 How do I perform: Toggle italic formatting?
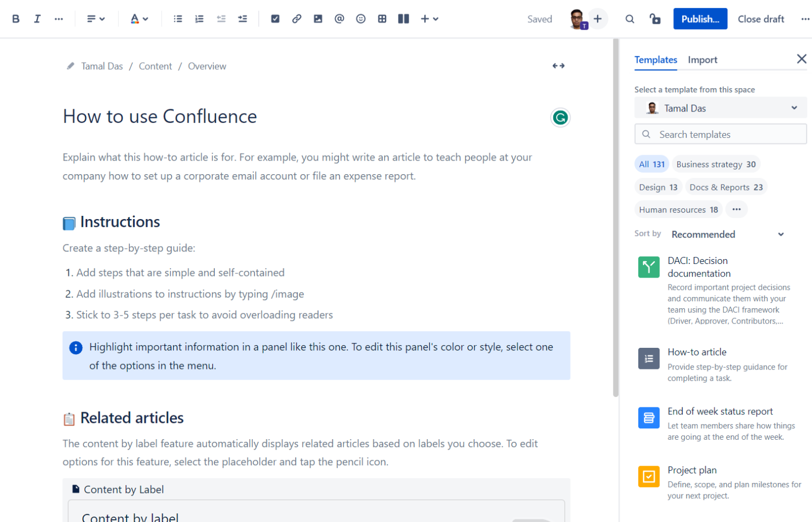[37, 19]
